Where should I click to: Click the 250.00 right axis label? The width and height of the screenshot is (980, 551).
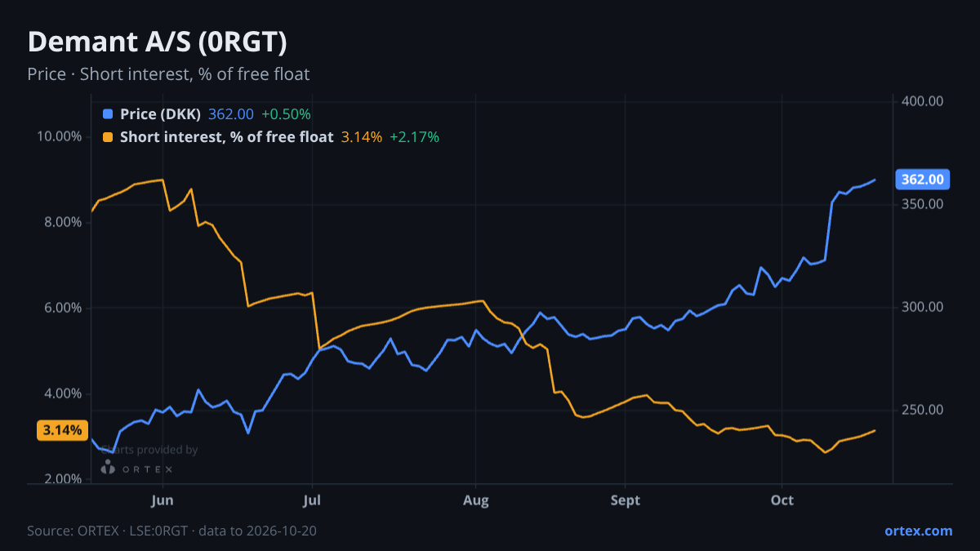923,410
